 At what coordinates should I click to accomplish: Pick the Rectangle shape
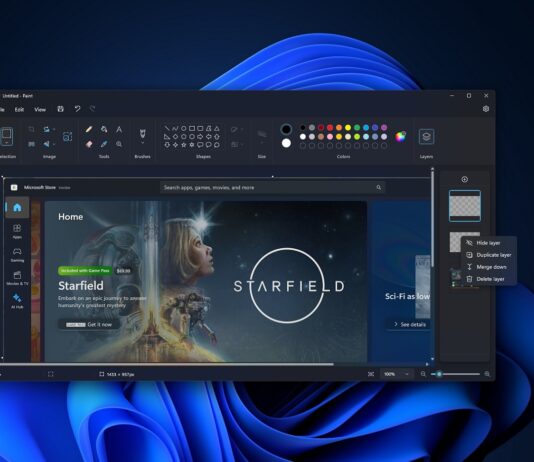(192, 128)
